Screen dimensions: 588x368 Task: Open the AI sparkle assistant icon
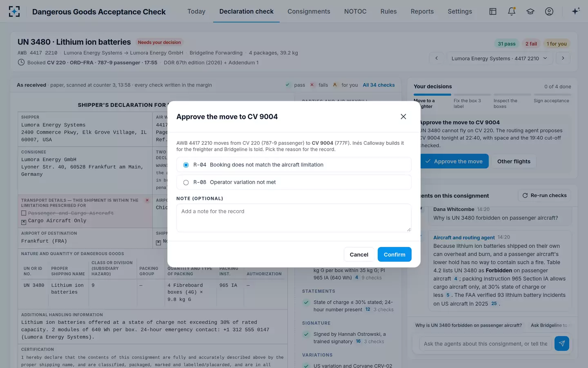576,11
